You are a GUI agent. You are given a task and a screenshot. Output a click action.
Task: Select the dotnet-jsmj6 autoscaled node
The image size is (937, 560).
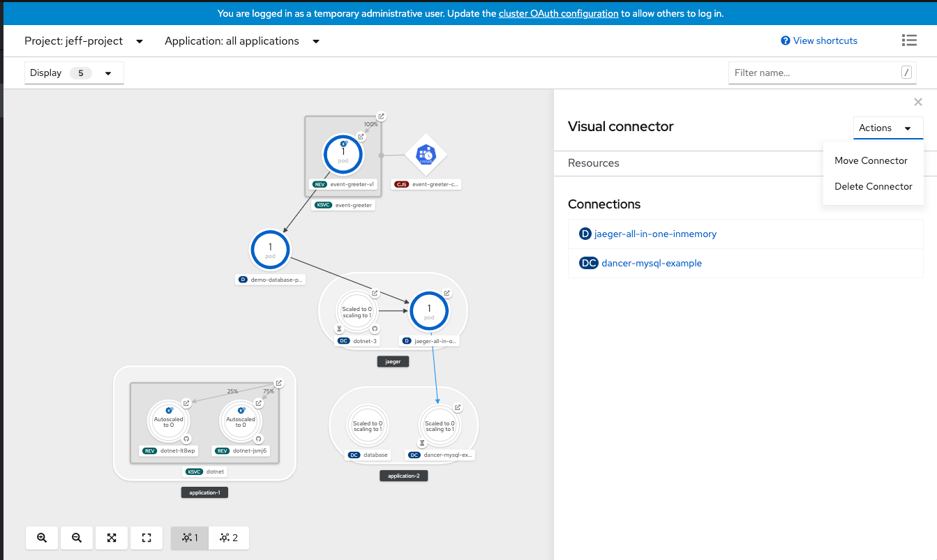241,421
